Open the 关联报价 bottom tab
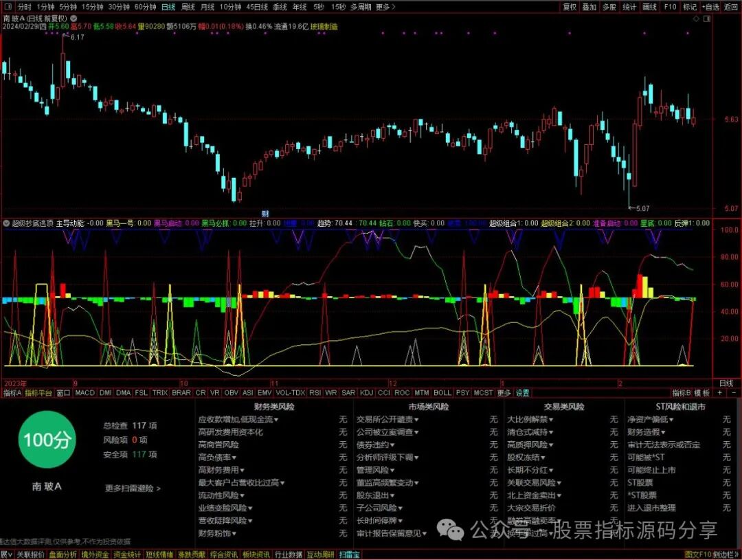 (31, 555)
